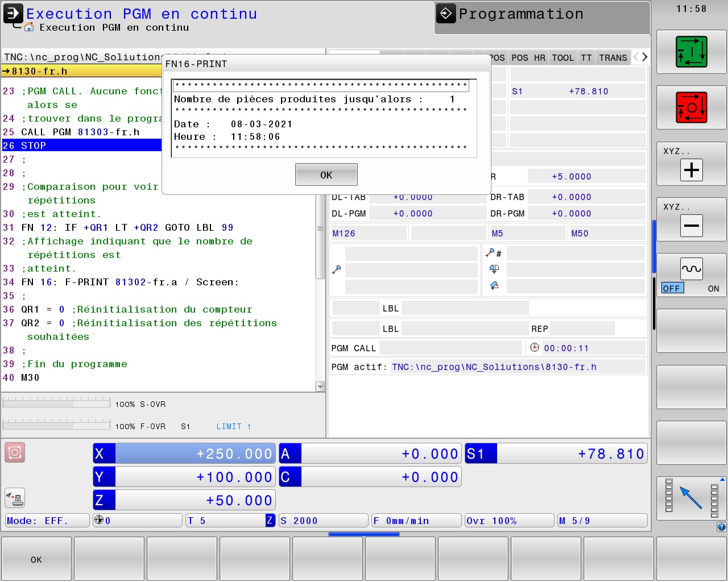The height and width of the screenshot is (582, 728).
Task: Switch to the Programmation mode tab
Action: pyautogui.click(x=543, y=18)
